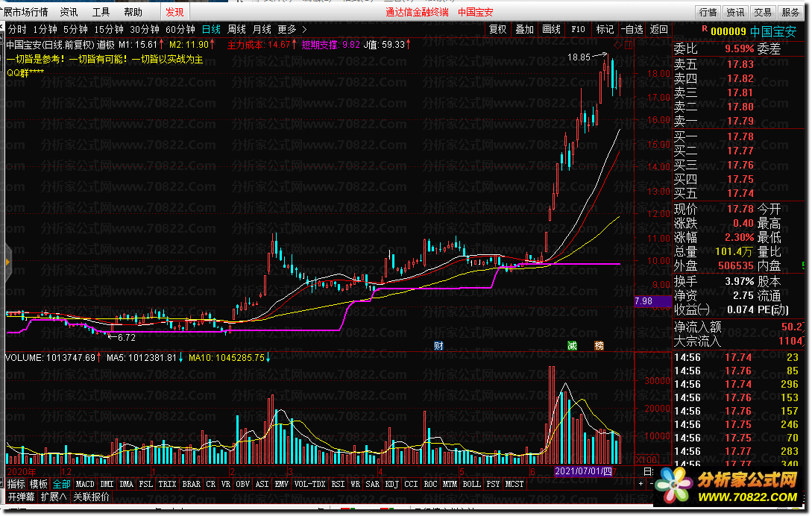812x516 pixels.
Task: Click the 关联报价 button at bottom
Action: pyautogui.click(x=91, y=497)
